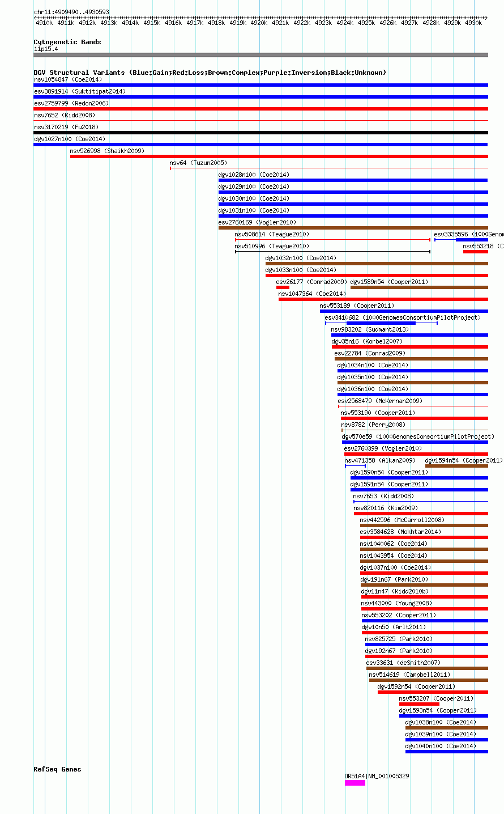Select dgv191n67 (Park2010) label
Viewport: 504px width, 814px height.
[394, 579]
